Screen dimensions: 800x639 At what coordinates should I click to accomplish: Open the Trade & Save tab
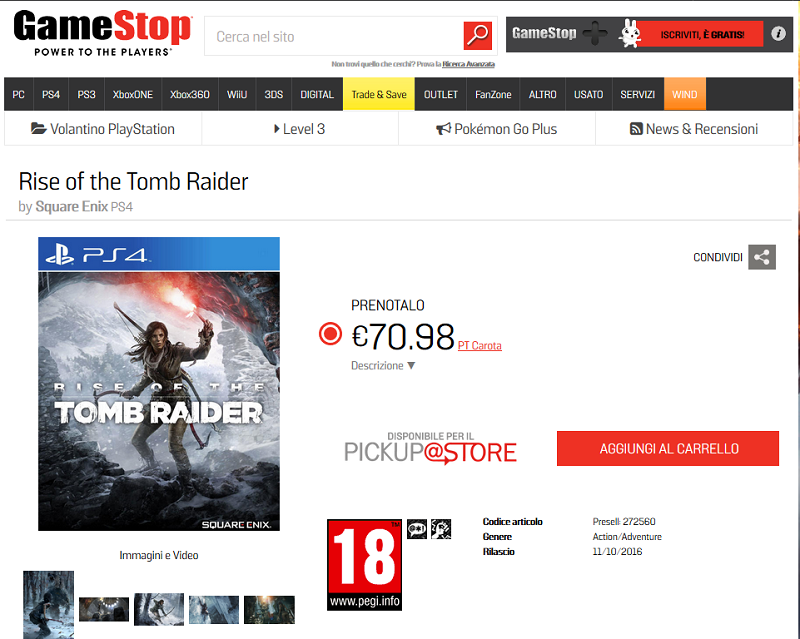pyautogui.click(x=379, y=94)
